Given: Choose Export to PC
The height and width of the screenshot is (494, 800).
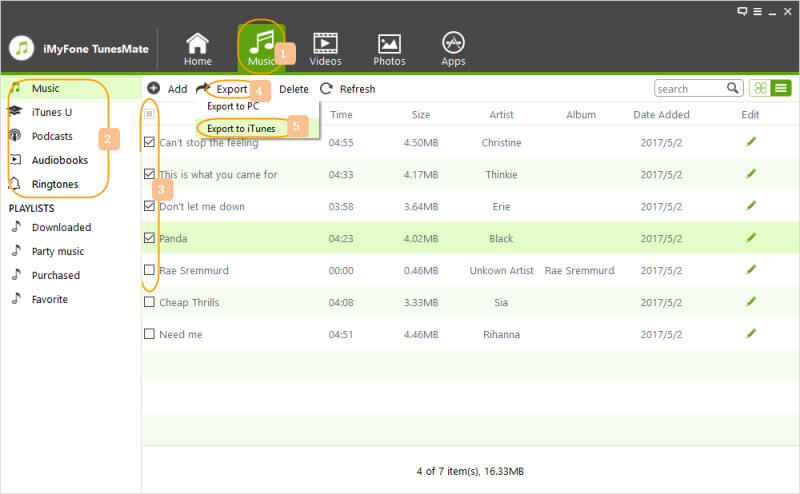Looking at the screenshot, I should tap(233, 106).
